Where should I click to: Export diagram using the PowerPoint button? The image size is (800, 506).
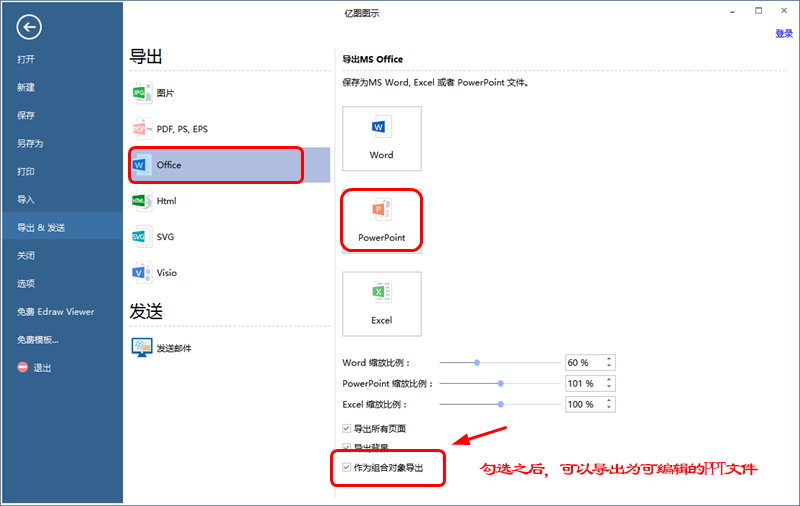tap(382, 221)
